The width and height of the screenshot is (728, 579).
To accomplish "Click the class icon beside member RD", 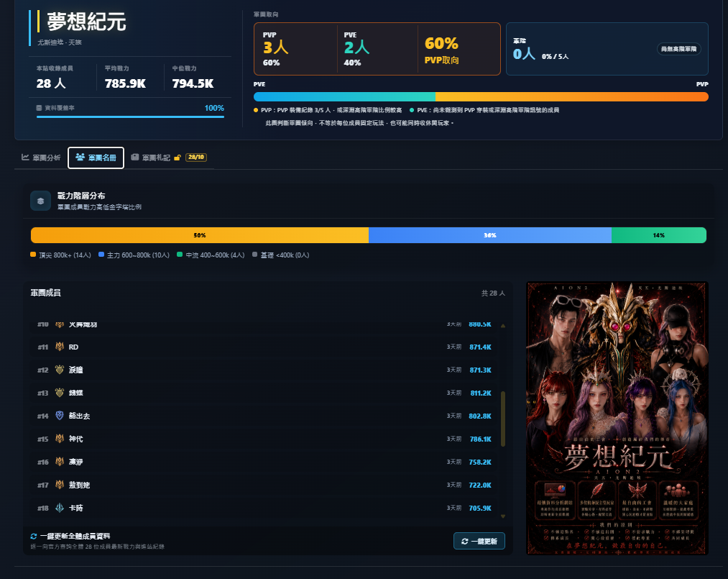I will (60, 347).
